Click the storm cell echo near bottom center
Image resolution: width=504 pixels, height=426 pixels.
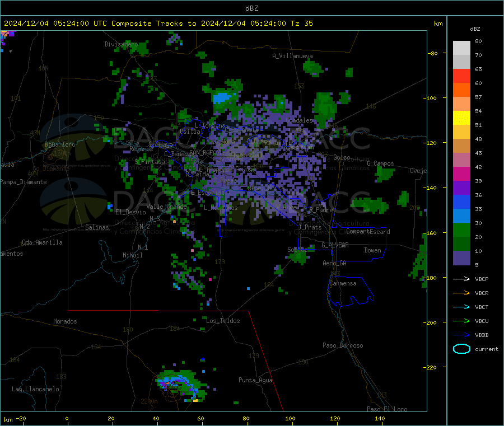(x=181, y=386)
